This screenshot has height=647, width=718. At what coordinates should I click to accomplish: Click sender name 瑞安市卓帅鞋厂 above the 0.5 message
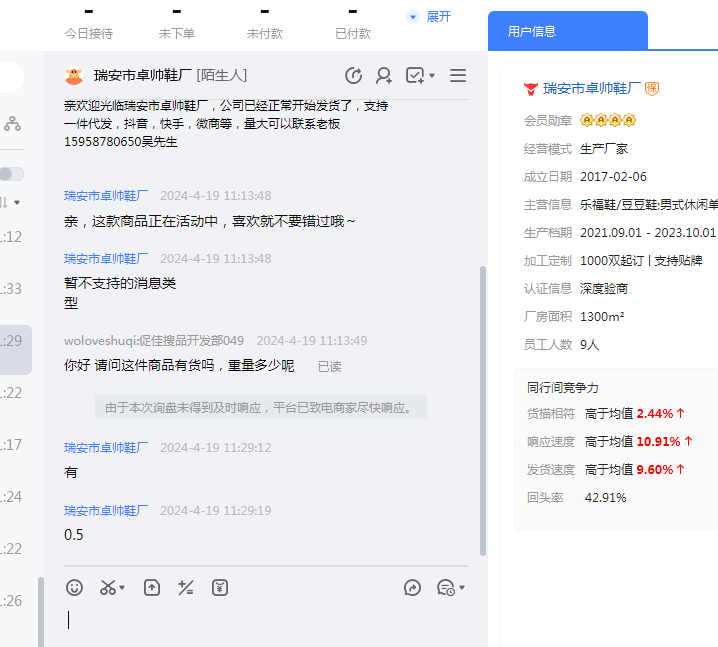(x=106, y=510)
